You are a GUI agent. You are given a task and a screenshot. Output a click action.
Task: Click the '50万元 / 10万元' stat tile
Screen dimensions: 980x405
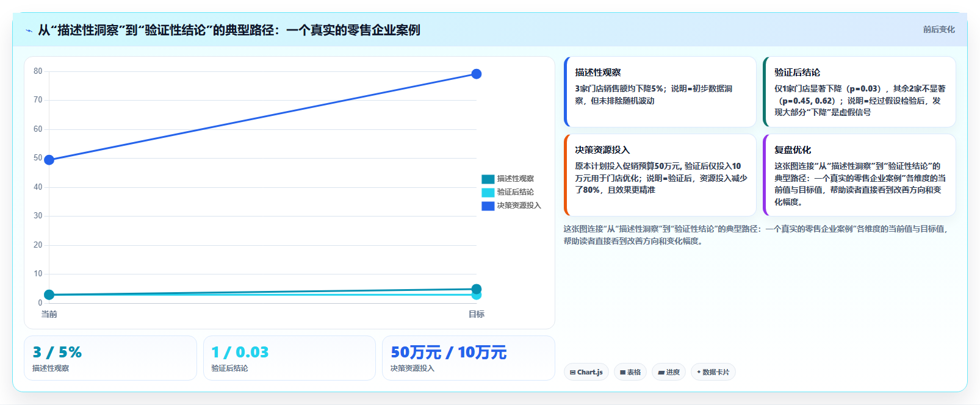tap(469, 358)
